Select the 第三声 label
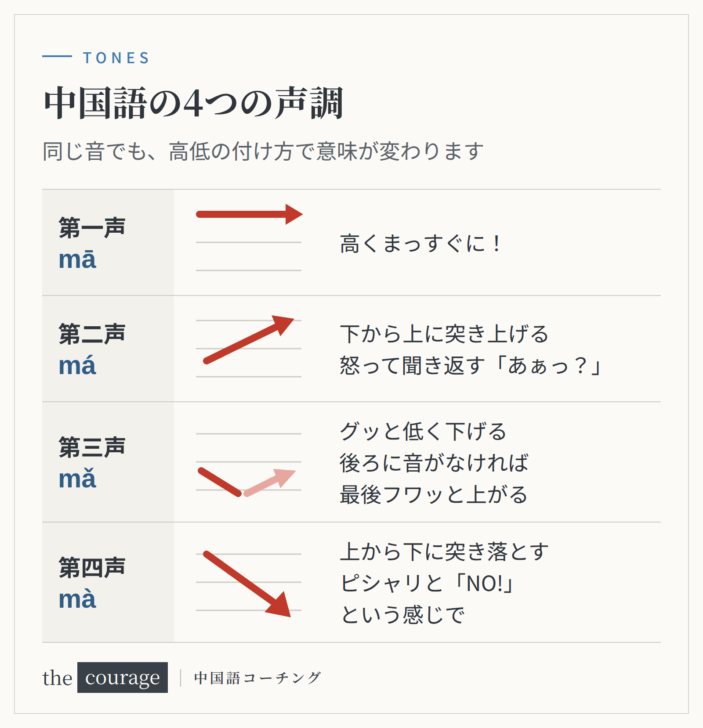Screen dimensions: 703x728 [92, 447]
